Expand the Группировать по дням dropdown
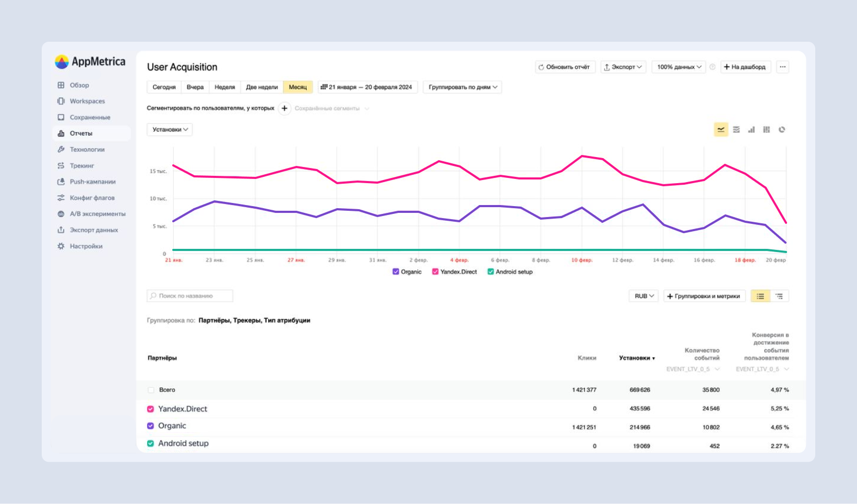857x504 pixels. (462, 87)
